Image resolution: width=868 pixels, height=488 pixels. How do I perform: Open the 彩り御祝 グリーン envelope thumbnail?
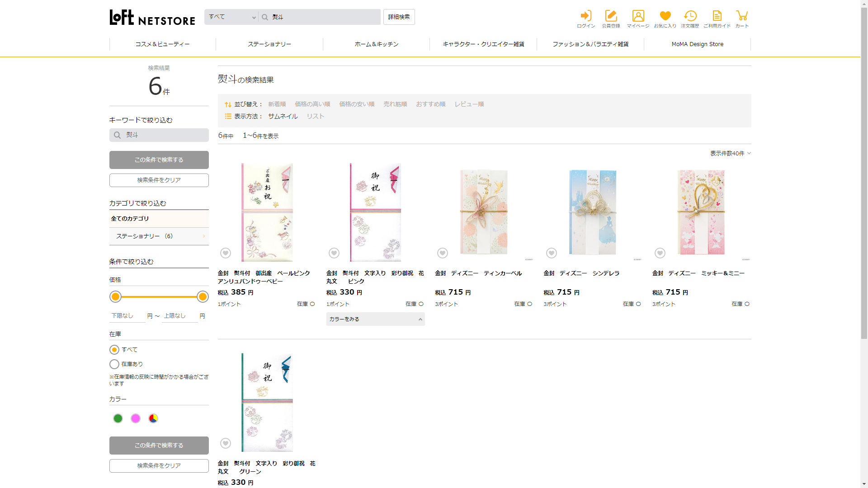267,403
